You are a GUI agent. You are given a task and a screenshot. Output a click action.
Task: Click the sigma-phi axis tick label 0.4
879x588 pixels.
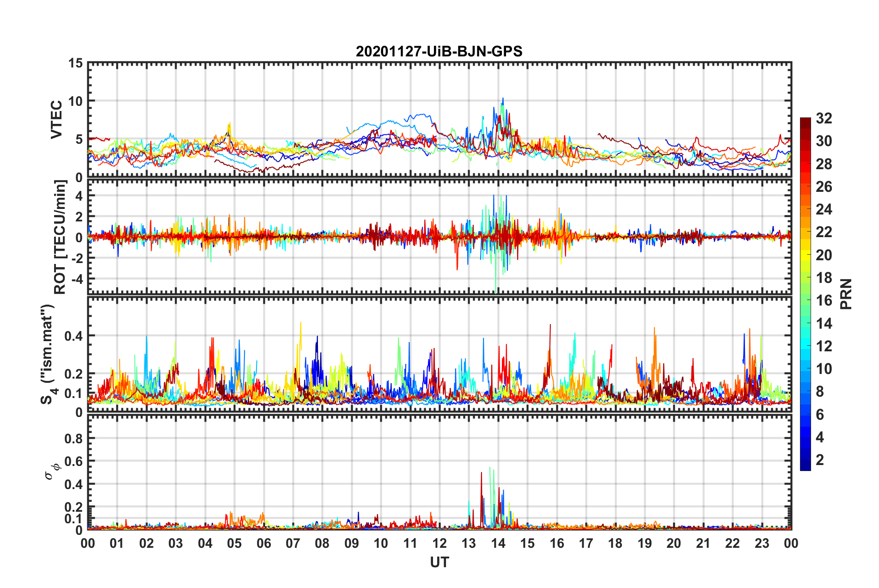coord(73,484)
